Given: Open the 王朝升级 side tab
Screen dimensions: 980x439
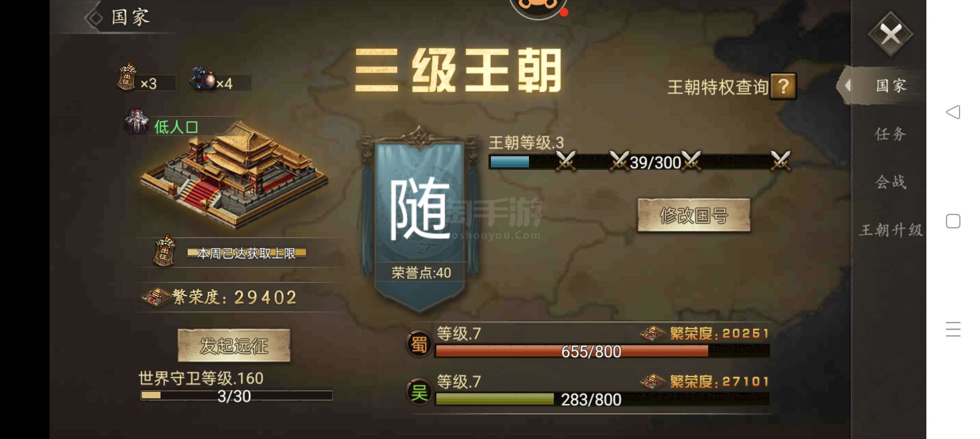Looking at the screenshot, I should (890, 230).
